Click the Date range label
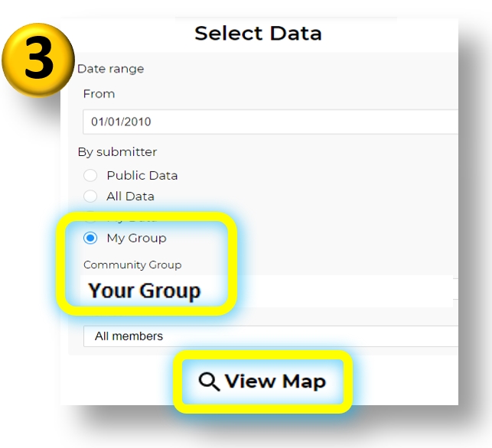Screen dimensions: 492x448 tap(111, 69)
